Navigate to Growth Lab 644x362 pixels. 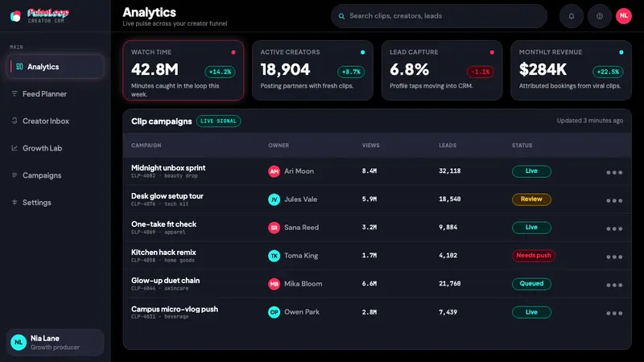[56, 148]
